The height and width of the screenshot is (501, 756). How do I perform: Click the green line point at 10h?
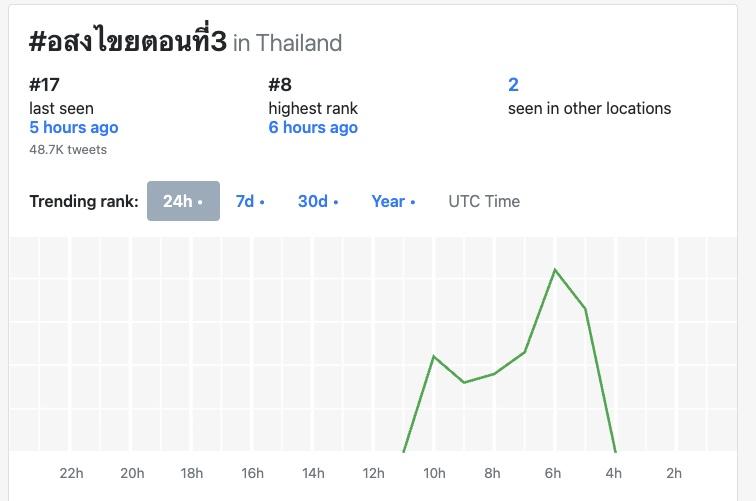pos(434,356)
